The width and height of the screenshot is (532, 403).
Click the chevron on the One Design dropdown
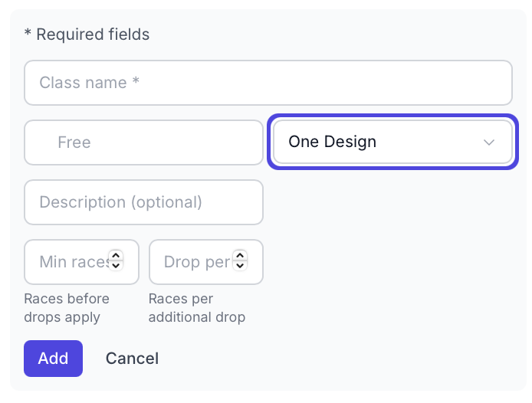click(489, 143)
